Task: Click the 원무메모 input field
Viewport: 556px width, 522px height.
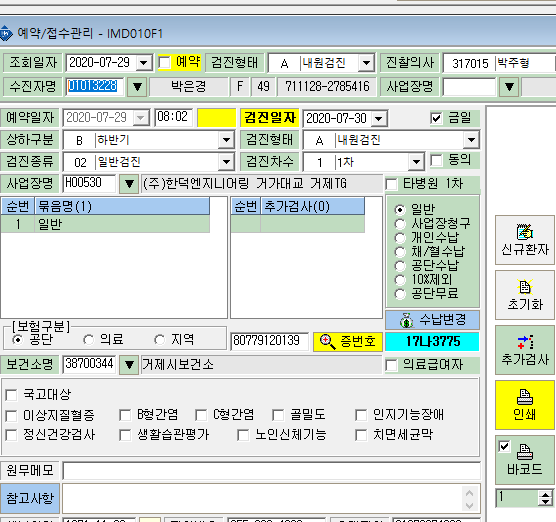Action: pyautogui.click(x=272, y=471)
